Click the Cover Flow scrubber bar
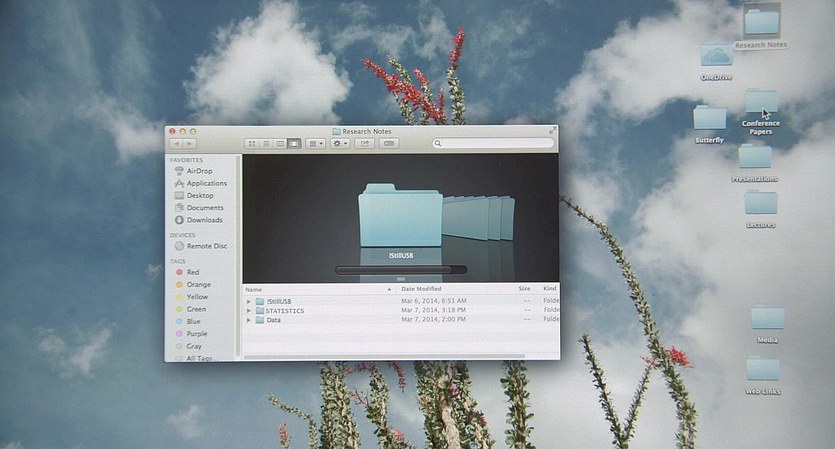The image size is (835, 449). [401, 270]
